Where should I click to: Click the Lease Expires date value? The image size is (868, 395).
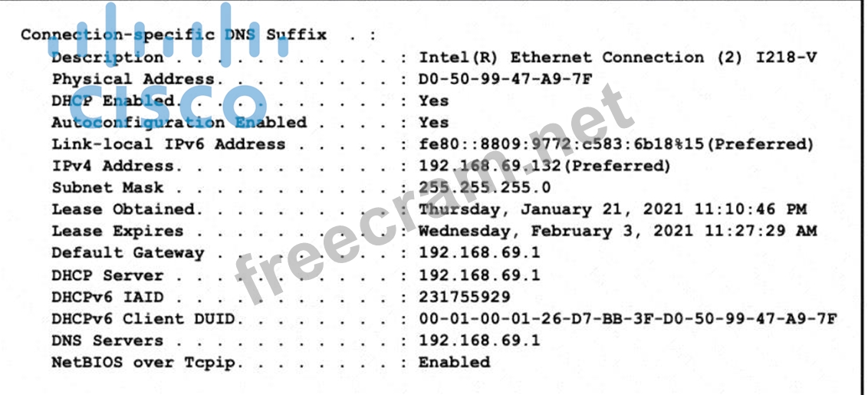point(617,231)
